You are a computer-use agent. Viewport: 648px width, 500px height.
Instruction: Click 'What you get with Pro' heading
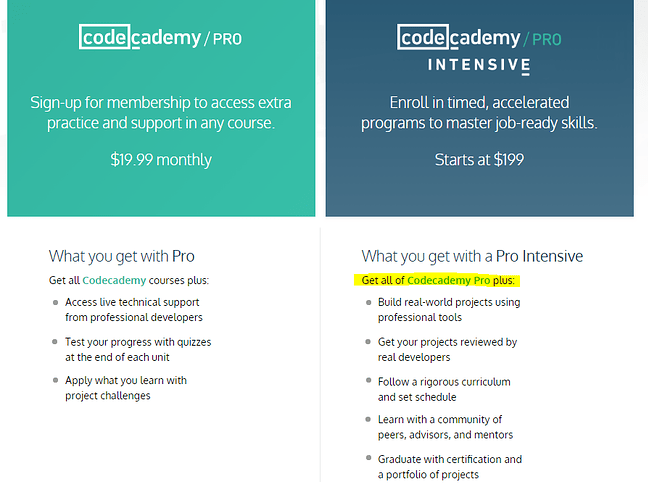122,256
